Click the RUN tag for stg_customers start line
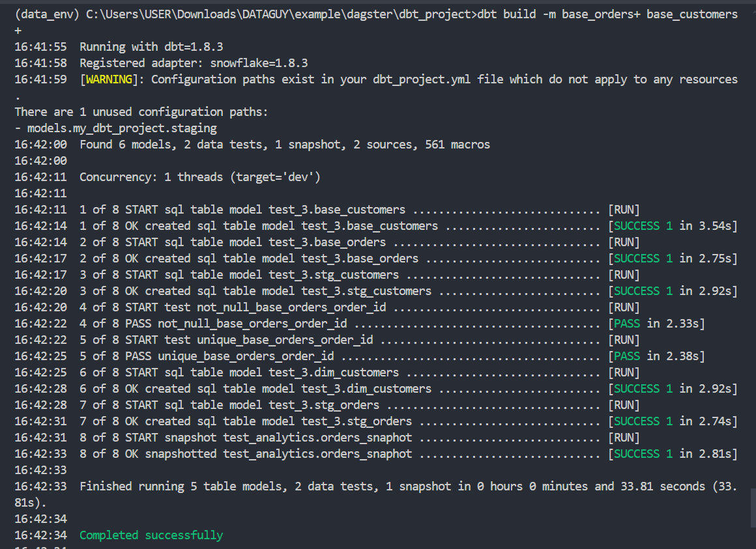756x549 pixels. 623,275
